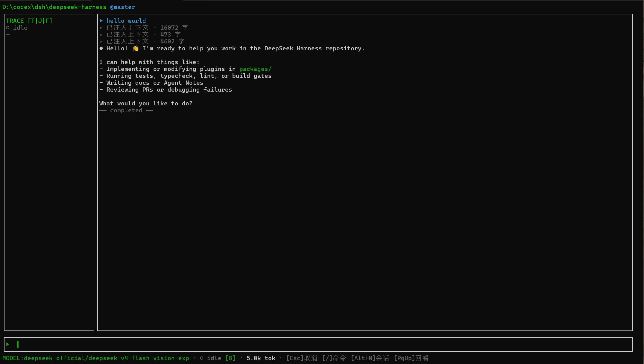Click the '[/]命令' command hint

pos(334,358)
